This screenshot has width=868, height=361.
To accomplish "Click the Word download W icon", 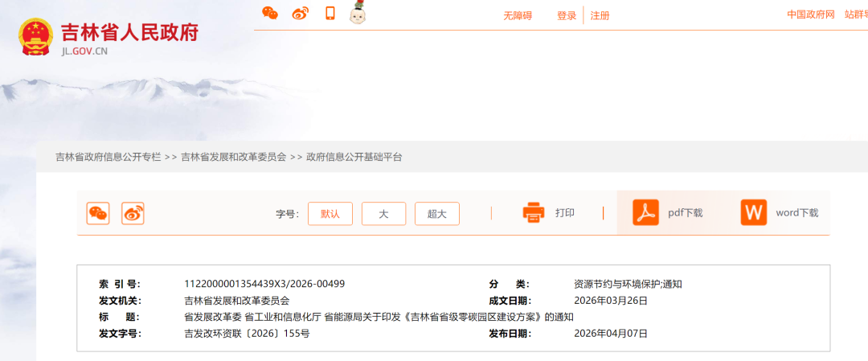I will 753,213.
